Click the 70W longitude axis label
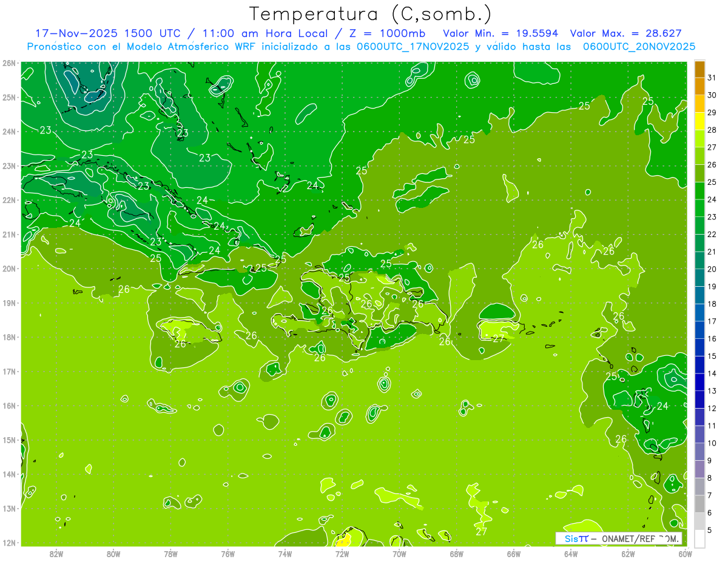This screenshot has width=728, height=562. click(399, 554)
